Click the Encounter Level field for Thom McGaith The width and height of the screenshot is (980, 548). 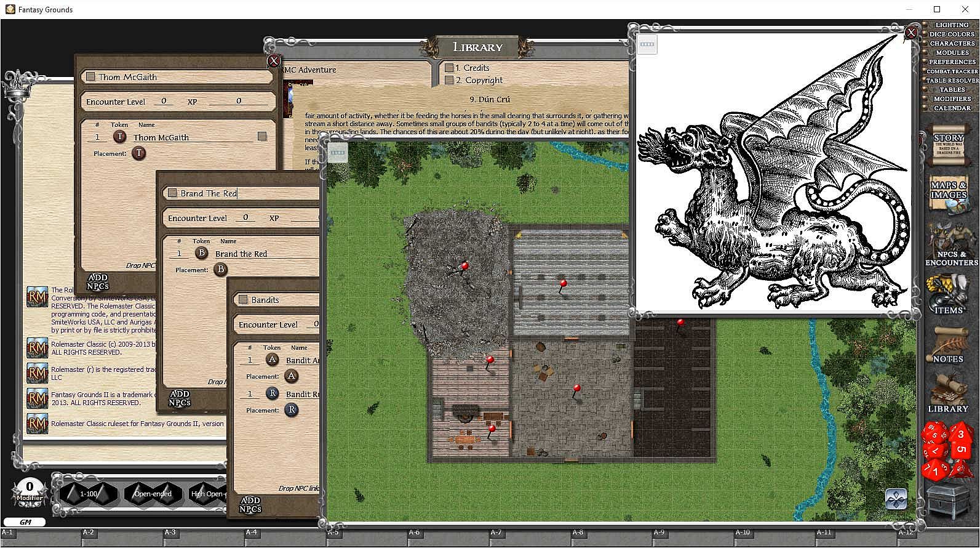point(164,101)
